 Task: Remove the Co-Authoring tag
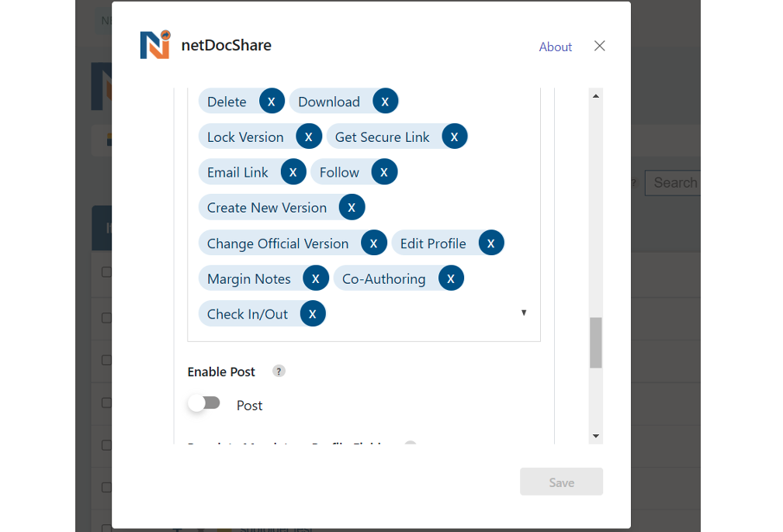451,278
